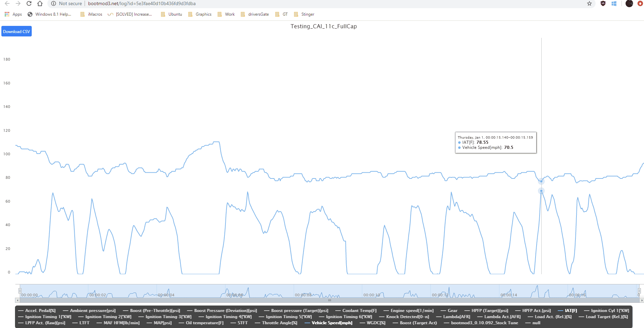This screenshot has width=644, height=328.
Task: Bookmark this page with the star icon
Action: click(589, 3)
